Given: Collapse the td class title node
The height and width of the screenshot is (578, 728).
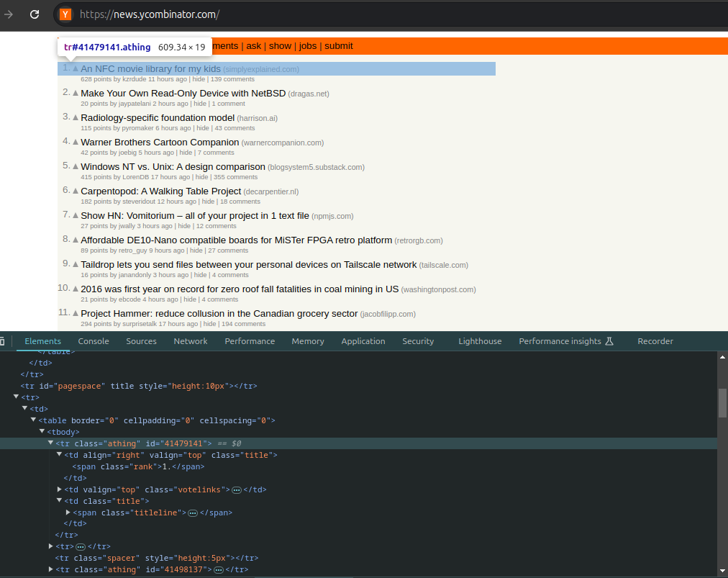Looking at the screenshot, I should pos(60,500).
